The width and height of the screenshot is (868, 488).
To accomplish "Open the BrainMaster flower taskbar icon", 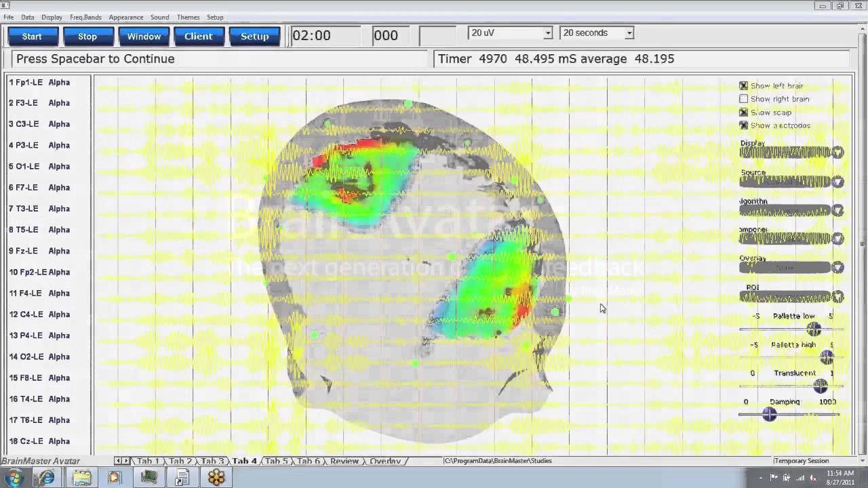I will 216,478.
